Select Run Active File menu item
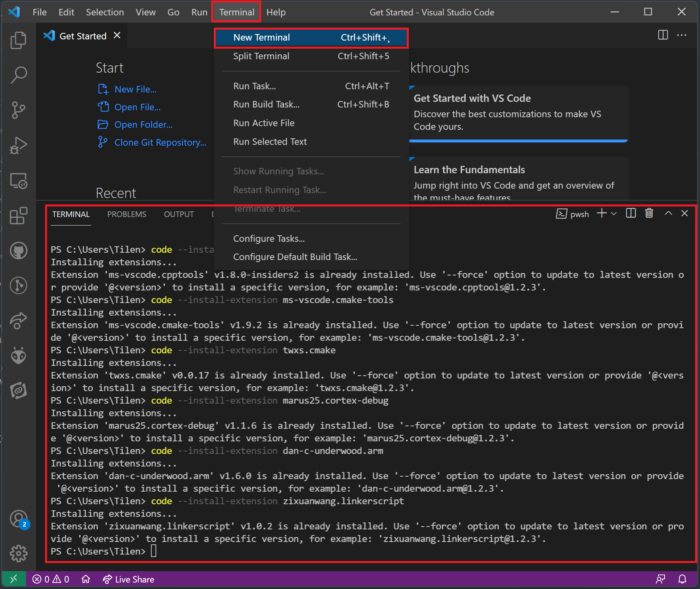The height and width of the screenshot is (589, 700). pos(311,123)
